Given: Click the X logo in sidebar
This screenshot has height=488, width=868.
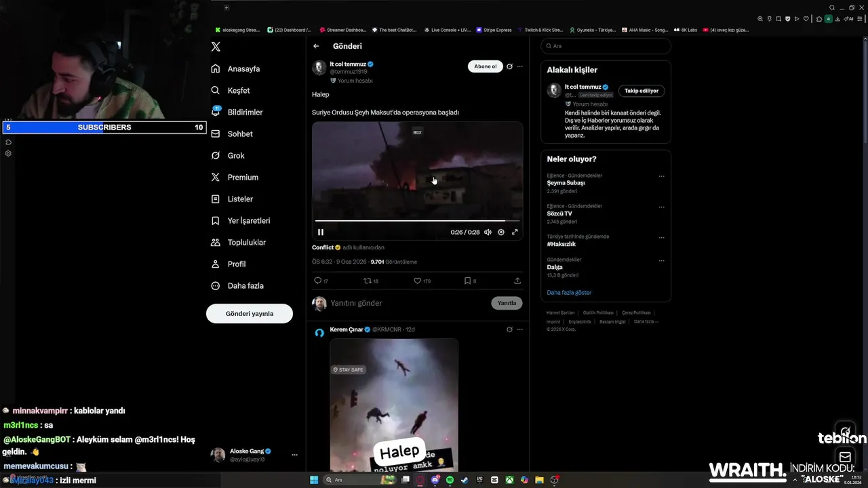Looking at the screenshot, I should click(216, 47).
